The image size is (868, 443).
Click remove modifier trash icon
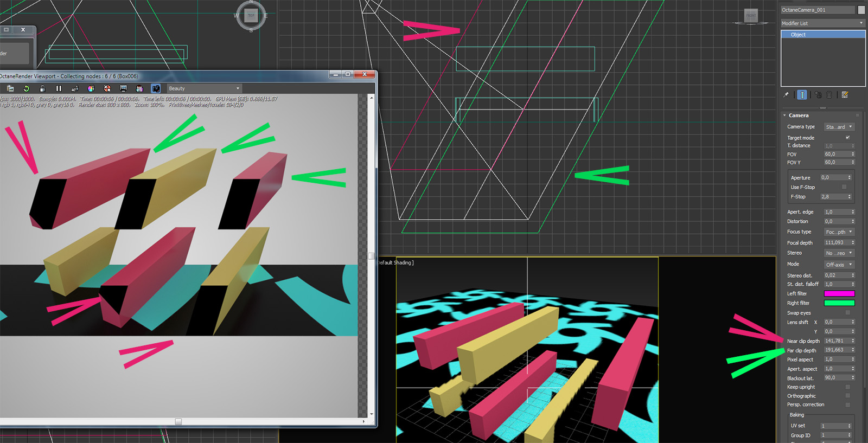point(829,95)
